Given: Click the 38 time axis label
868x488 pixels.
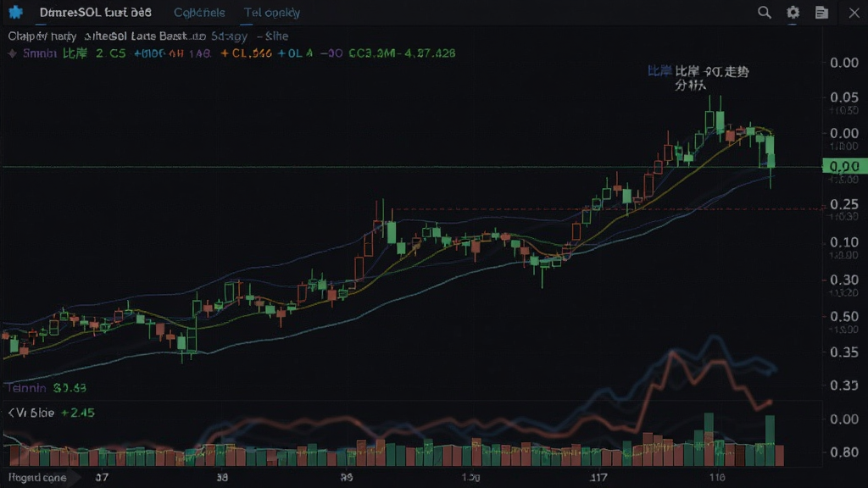Looking at the screenshot, I should pyautogui.click(x=222, y=478).
